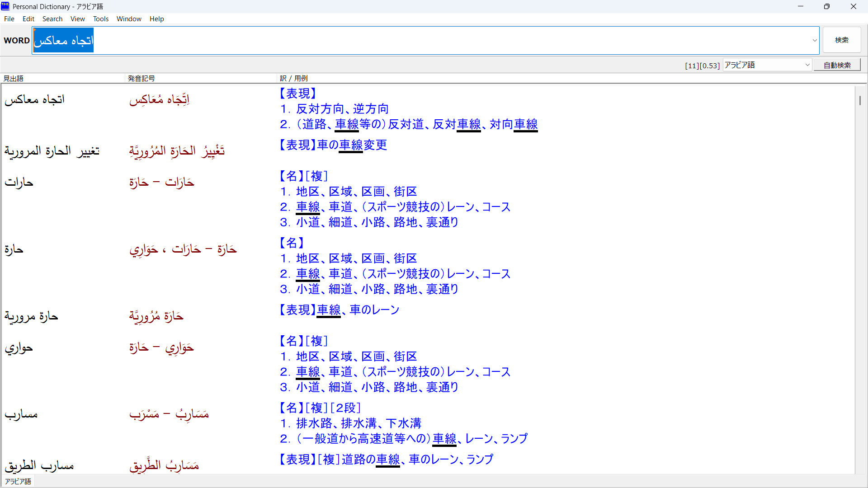
Task: Click the 発音記号 column header
Action: 141,78
